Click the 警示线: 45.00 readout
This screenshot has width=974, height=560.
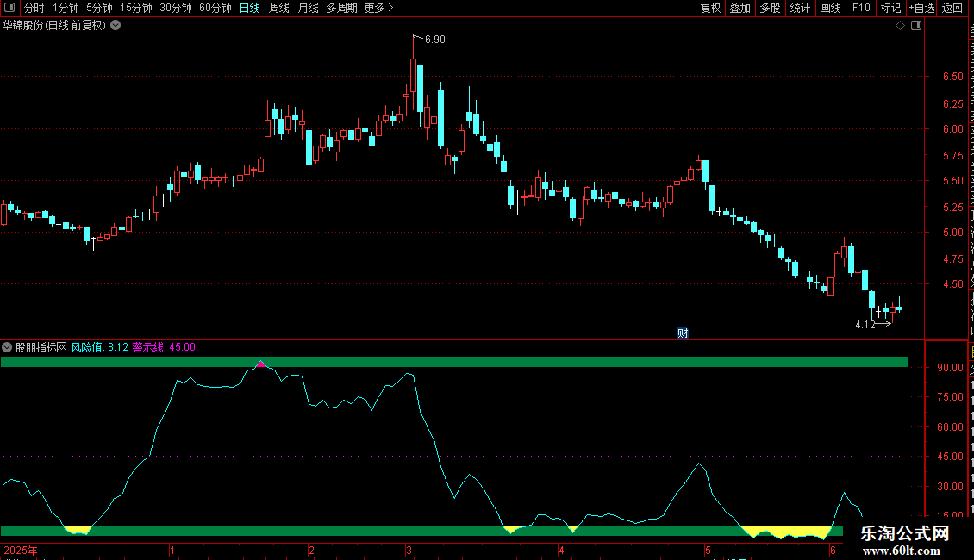pos(164,347)
